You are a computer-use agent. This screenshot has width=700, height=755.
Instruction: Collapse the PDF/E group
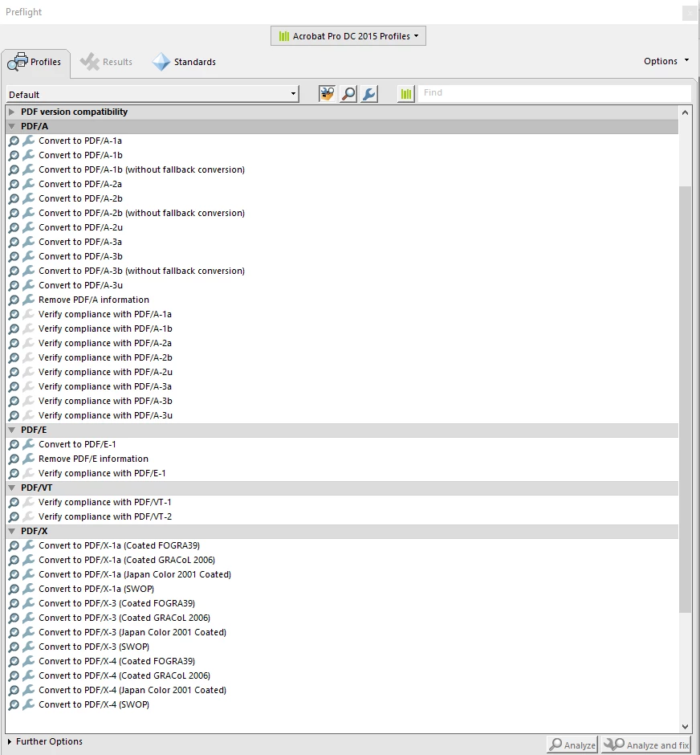11,430
